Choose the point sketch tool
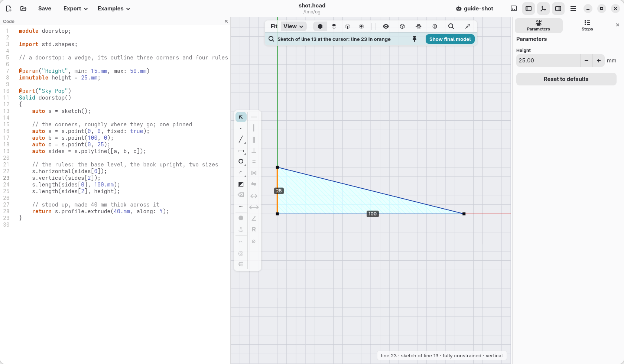The height and width of the screenshot is (364, 624). tap(241, 128)
